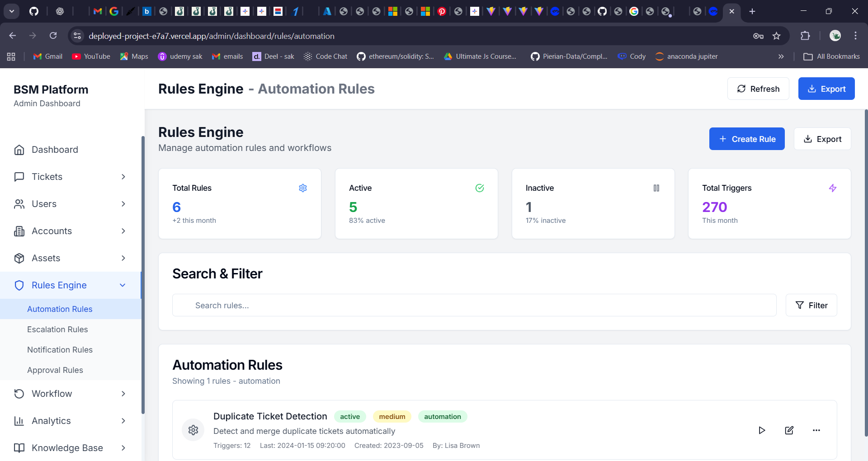Screen dimensions: 868x461
Task: Click the browser address bar URL
Action: [x=212, y=36]
